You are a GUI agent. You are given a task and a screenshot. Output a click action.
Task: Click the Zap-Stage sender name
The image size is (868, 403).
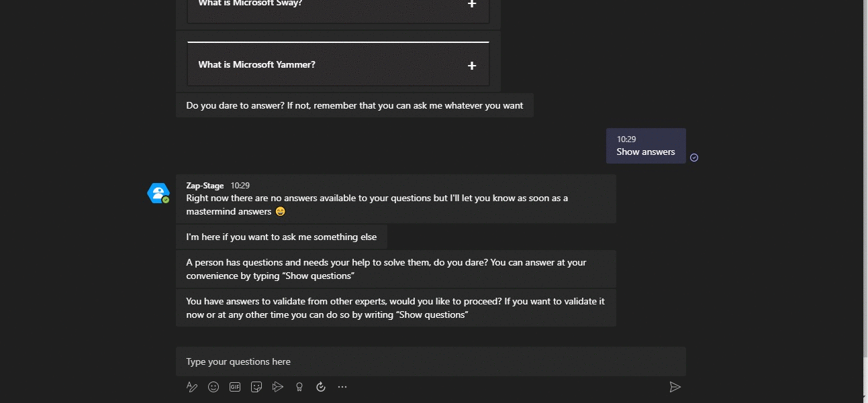point(205,185)
